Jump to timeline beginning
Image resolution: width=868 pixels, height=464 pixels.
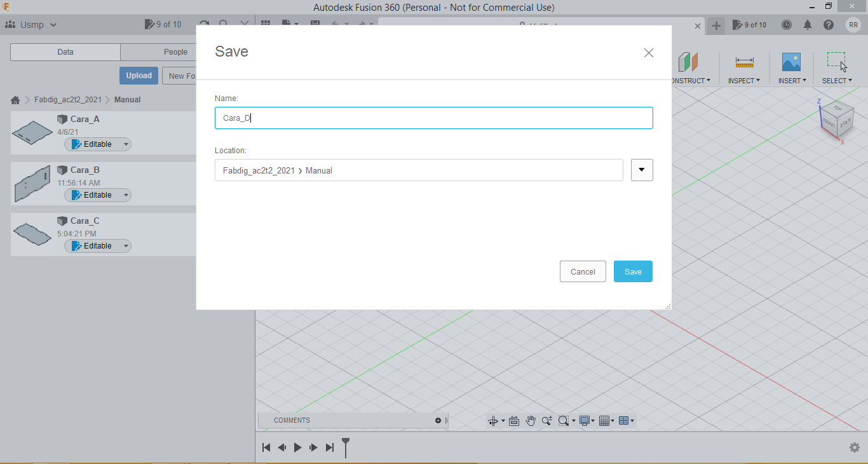tap(266, 447)
